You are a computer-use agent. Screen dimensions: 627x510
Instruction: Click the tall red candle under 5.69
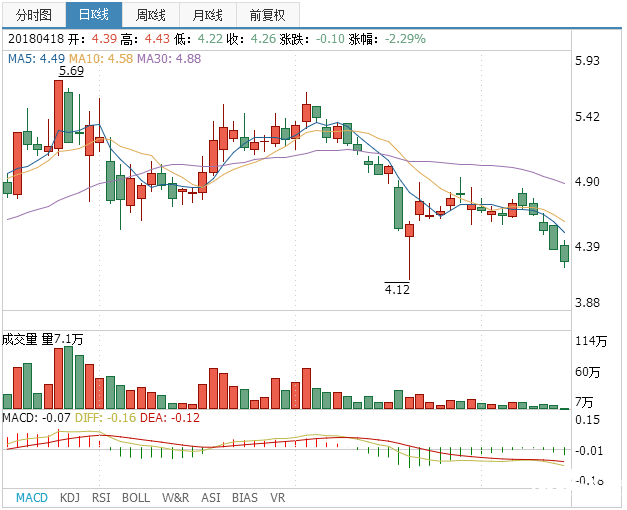[58, 115]
